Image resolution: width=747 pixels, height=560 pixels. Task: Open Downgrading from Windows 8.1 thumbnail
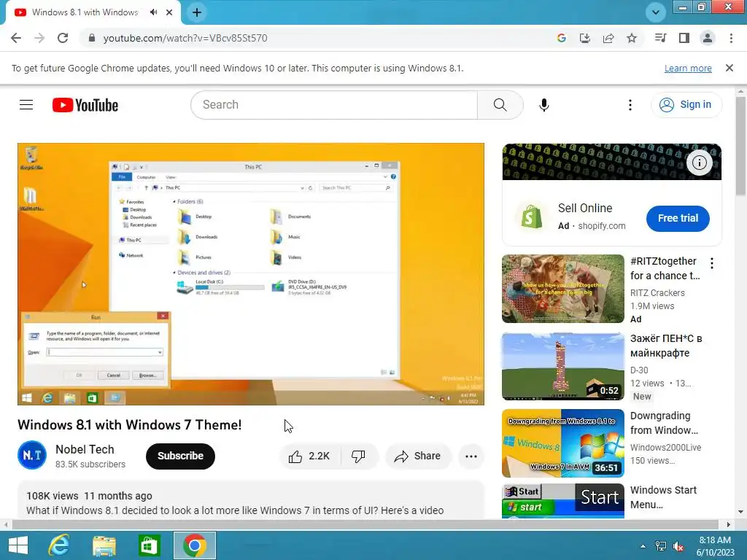(x=562, y=443)
